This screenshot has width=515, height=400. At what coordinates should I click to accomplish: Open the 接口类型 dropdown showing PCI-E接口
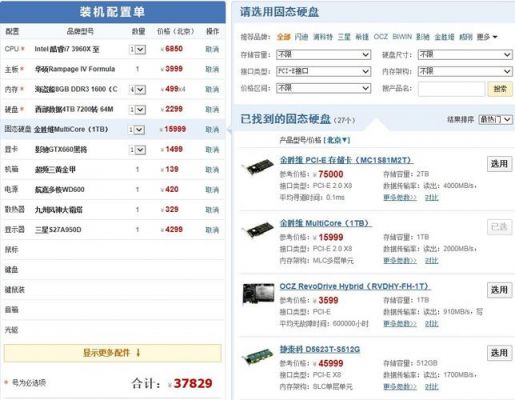point(323,71)
